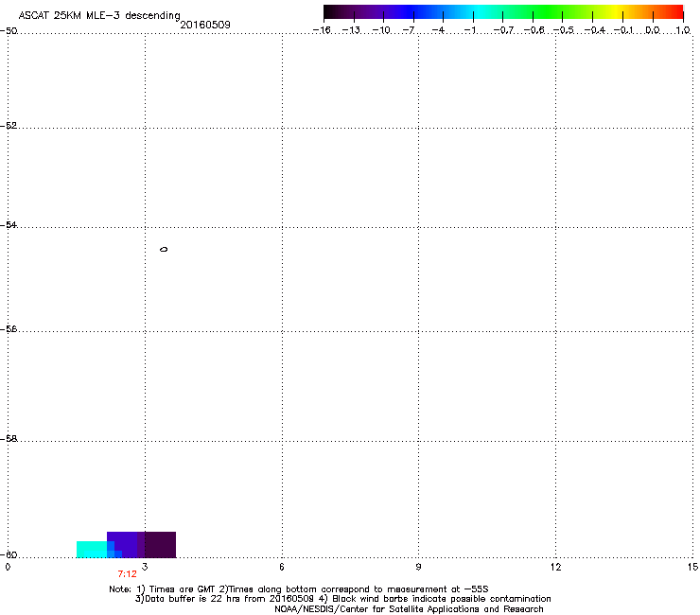Screen dimensions: 700x615
Task: Click the -0.1 color scale label
Action: click(623, 30)
